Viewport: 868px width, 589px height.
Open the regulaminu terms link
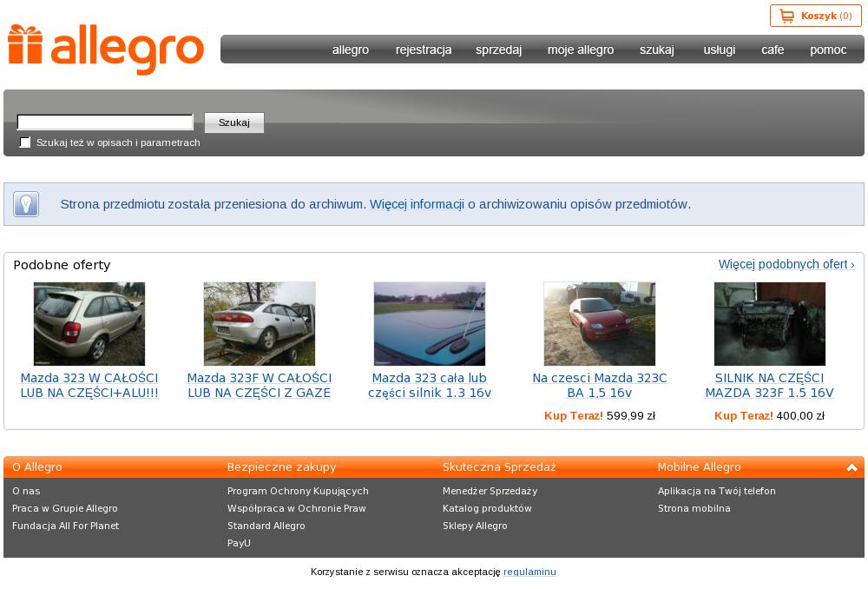[529, 572]
